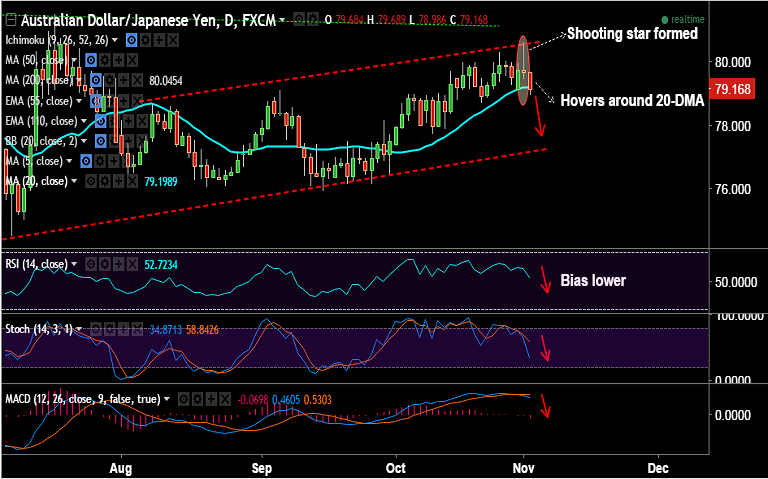Remove the RSI indicator pane
The width and height of the screenshot is (768, 479).
tap(132, 264)
